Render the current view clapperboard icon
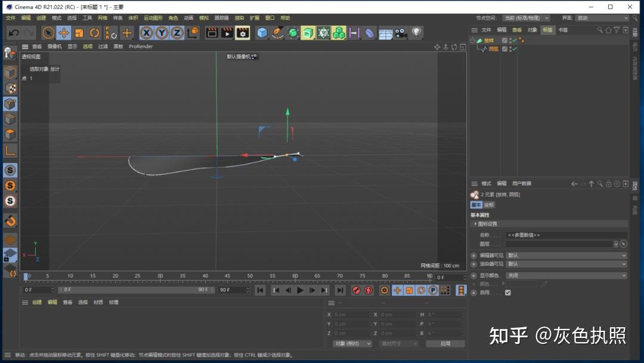The height and width of the screenshot is (363, 644). (212, 33)
